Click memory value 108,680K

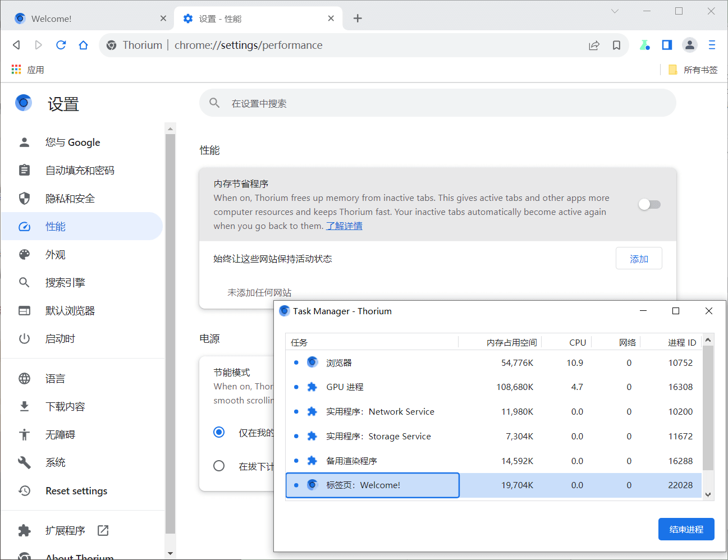(515, 387)
